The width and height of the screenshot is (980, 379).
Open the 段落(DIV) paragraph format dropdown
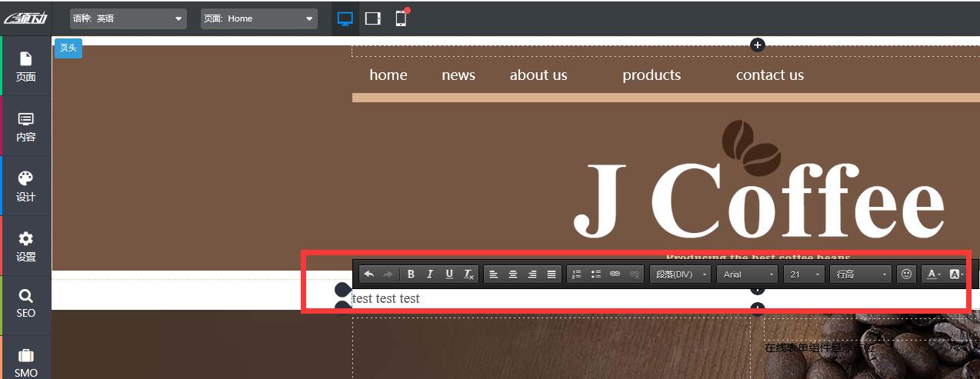click(680, 274)
